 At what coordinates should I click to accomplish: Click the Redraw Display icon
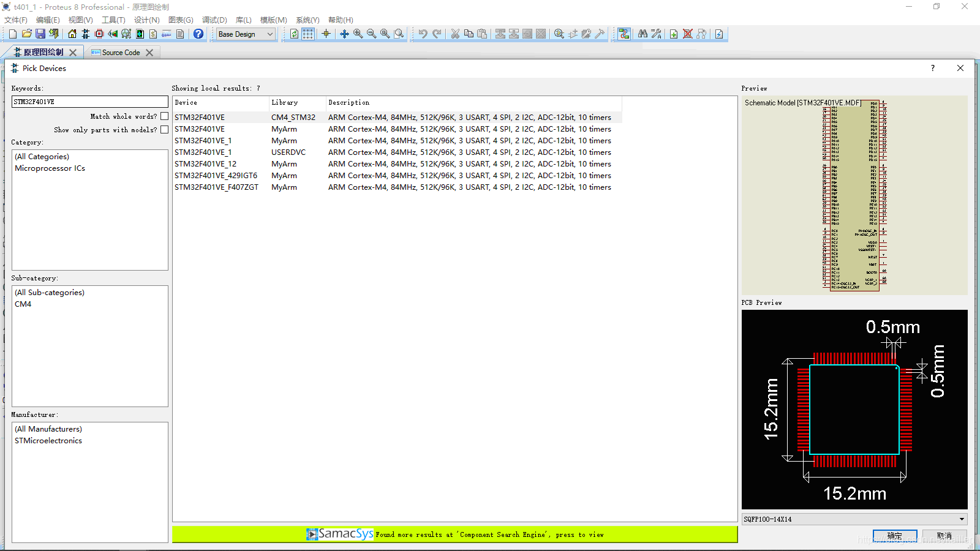[x=294, y=34]
